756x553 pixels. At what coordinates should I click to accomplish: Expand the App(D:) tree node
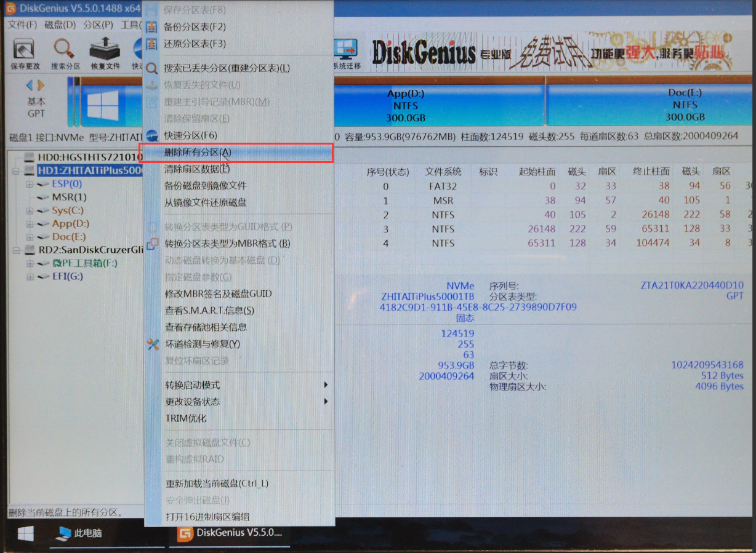30,224
